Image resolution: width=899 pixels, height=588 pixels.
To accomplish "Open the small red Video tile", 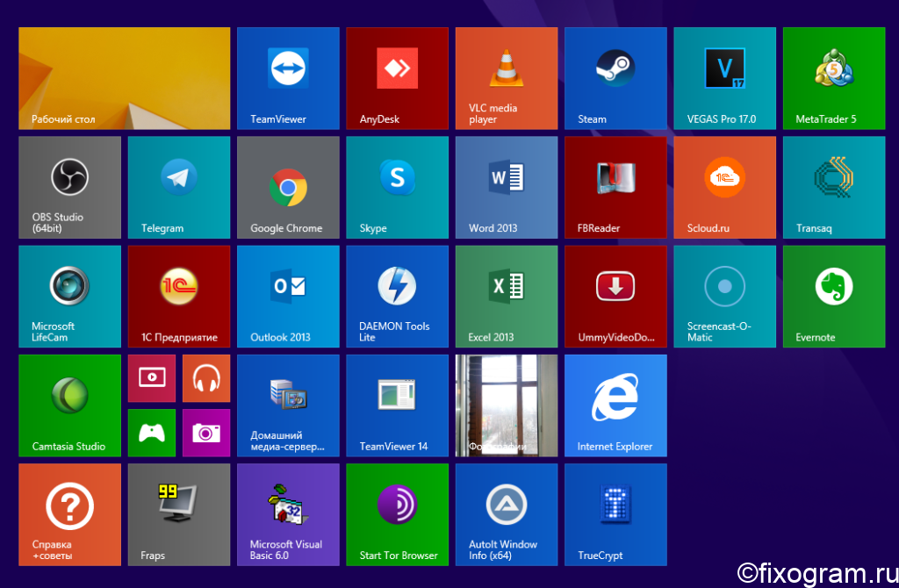I will [152, 378].
